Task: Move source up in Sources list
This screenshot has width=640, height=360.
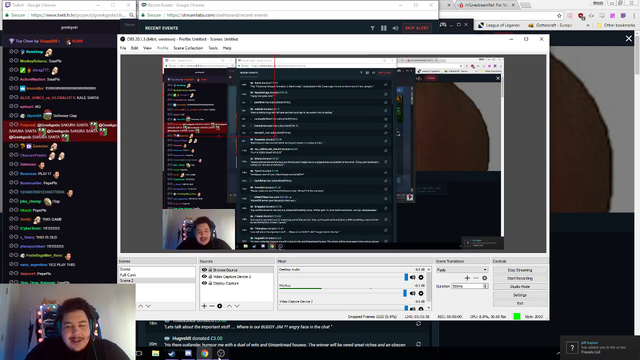Action: coord(229,306)
